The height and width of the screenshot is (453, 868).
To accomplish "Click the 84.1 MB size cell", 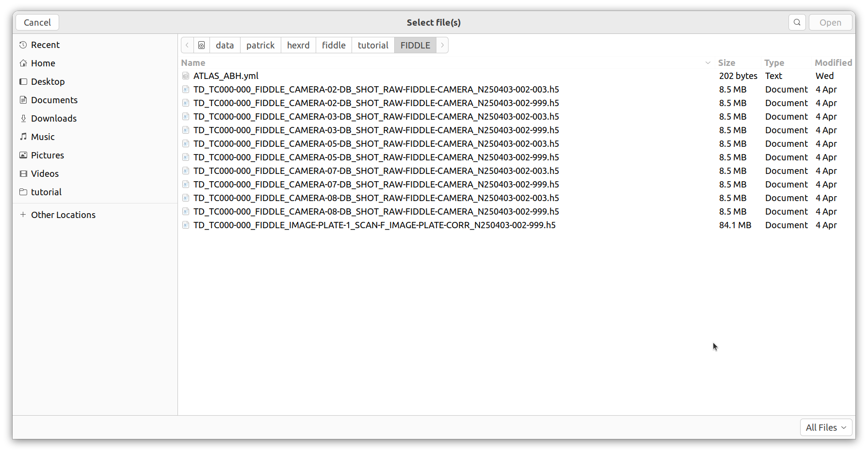I will pos(735,225).
